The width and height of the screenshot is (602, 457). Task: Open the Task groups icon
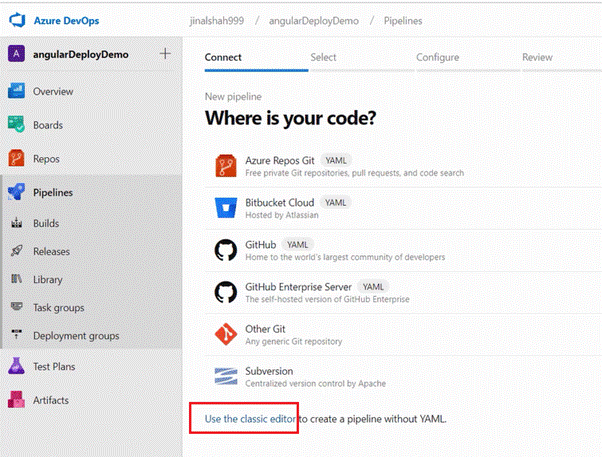point(17,306)
